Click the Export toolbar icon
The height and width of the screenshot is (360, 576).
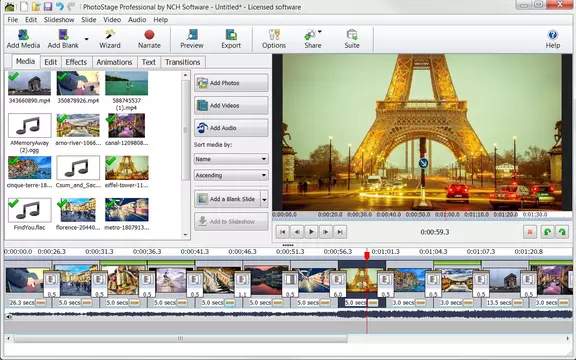(231, 39)
